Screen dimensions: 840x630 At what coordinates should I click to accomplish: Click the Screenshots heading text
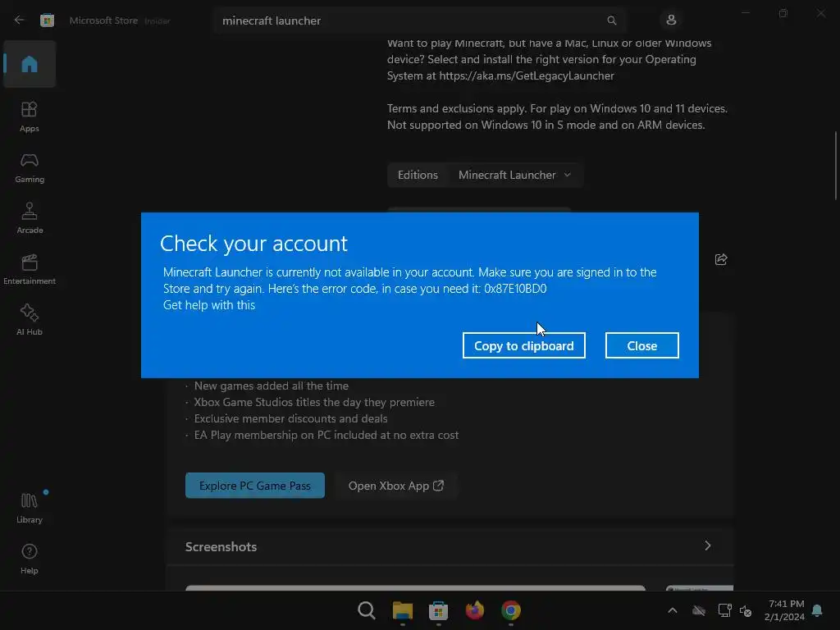[x=221, y=546]
